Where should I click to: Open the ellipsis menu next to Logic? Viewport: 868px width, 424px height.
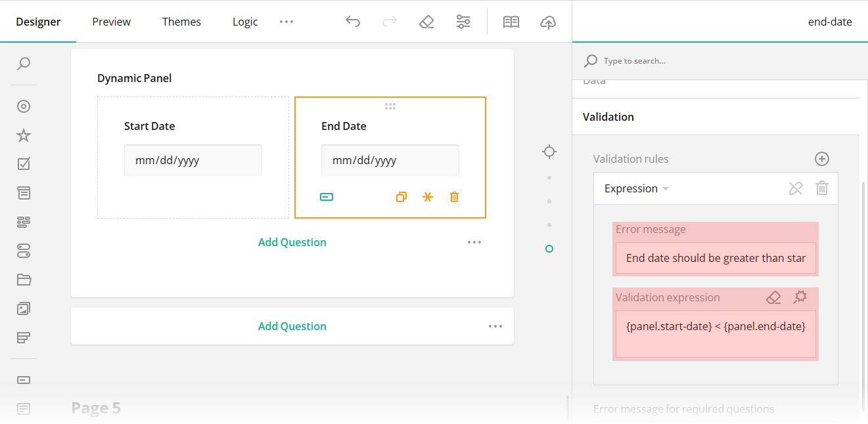tap(286, 22)
